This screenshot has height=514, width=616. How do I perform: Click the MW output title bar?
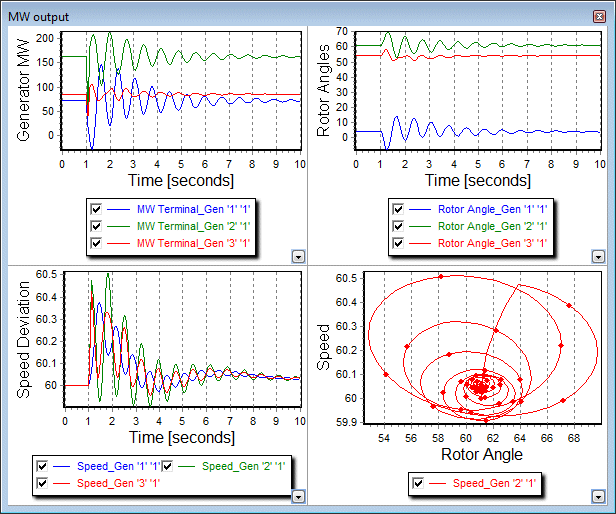tap(300, 10)
